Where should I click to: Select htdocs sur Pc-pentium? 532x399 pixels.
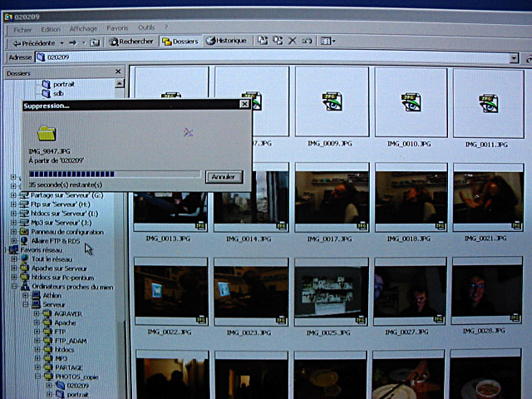63,278
